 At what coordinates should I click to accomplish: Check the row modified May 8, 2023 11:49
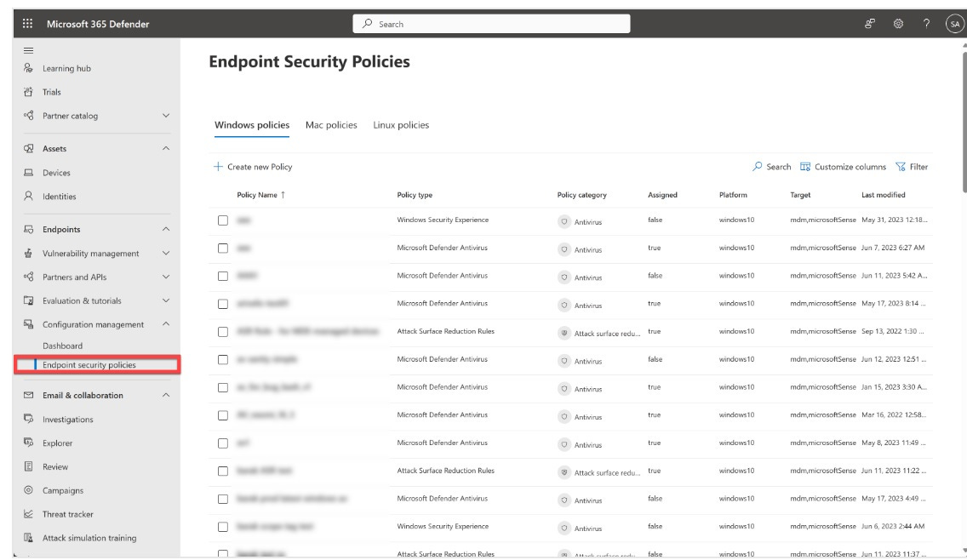(223, 443)
